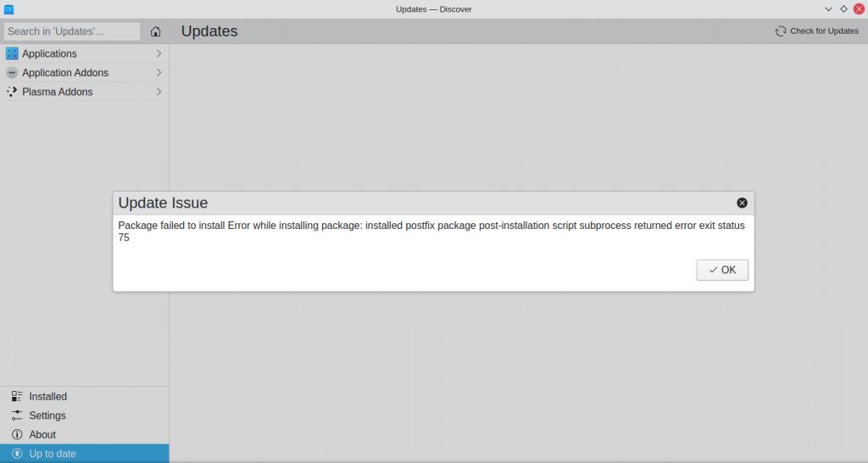Click the Application Addons ellipsis icon
Image resolution: width=868 pixels, height=463 pixels.
pyautogui.click(x=12, y=73)
